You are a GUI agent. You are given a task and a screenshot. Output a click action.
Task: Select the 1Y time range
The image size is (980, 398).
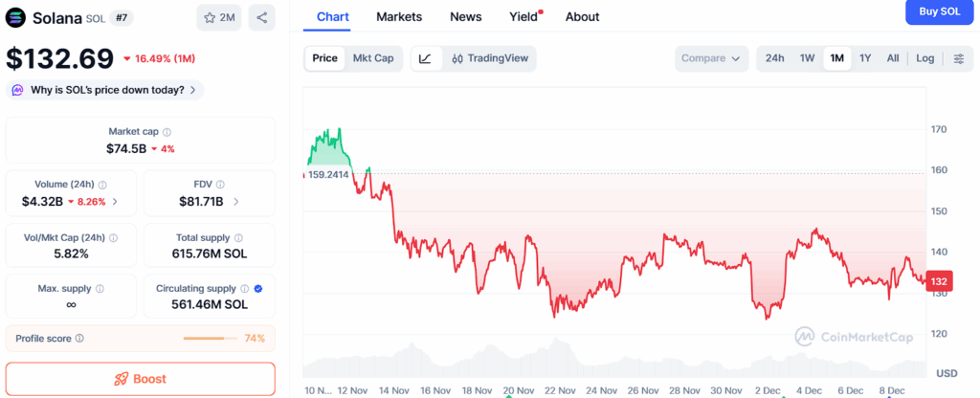(x=865, y=58)
